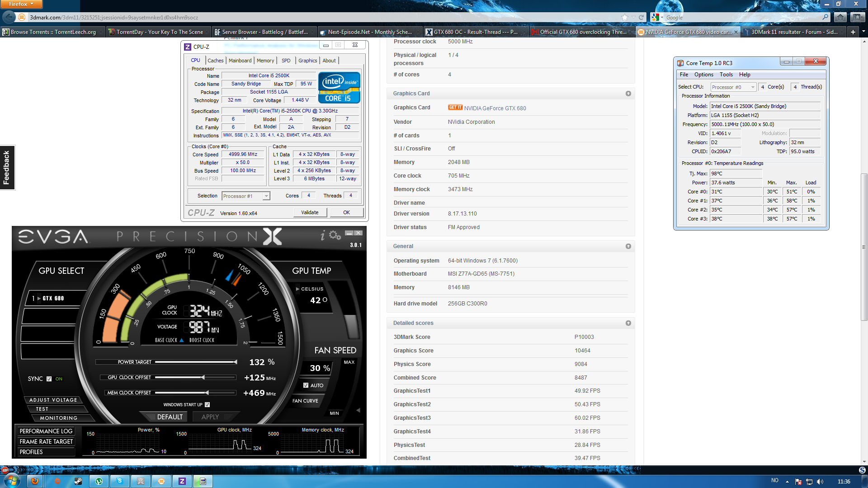Screen dimensions: 868x488
Task: Open FAN CURVE settings
Action: pos(305,401)
